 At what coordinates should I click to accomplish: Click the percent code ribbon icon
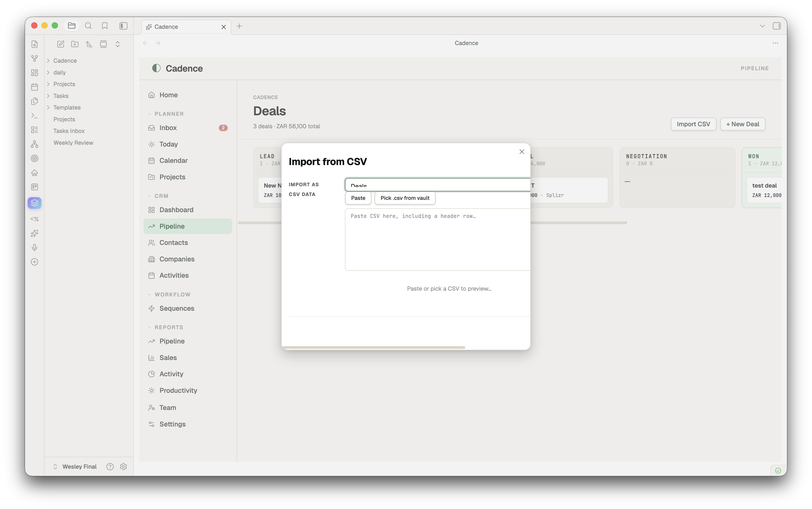(34, 219)
